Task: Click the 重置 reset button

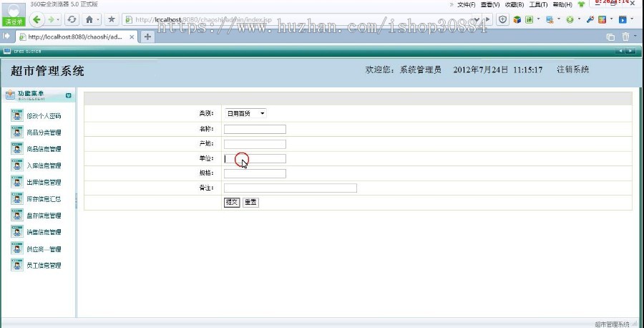Action: (x=250, y=202)
